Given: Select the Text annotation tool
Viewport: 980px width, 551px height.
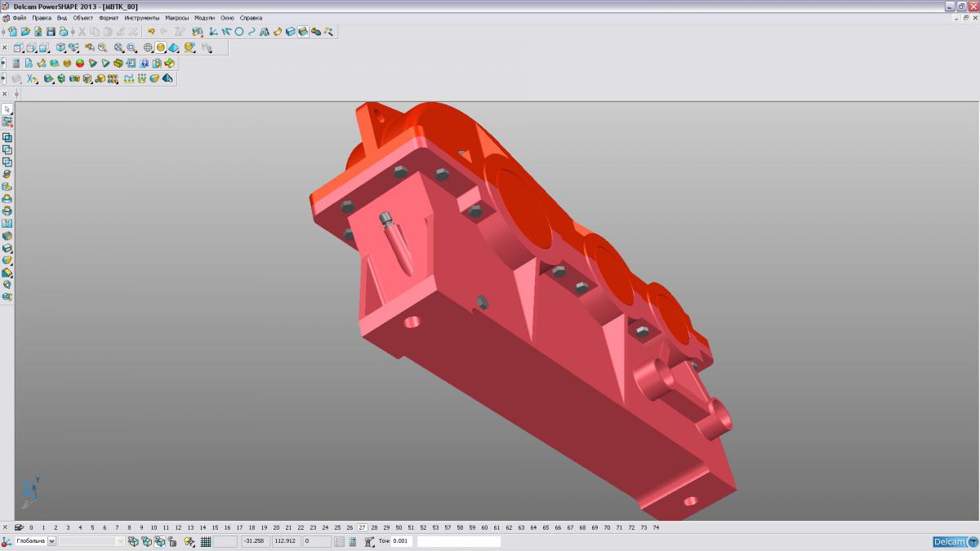Looking at the screenshot, I should tap(265, 31).
